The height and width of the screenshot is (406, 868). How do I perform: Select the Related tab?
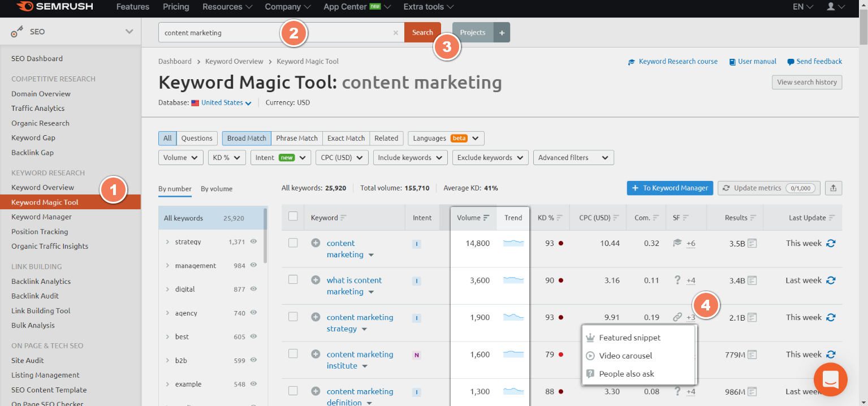point(386,138)
